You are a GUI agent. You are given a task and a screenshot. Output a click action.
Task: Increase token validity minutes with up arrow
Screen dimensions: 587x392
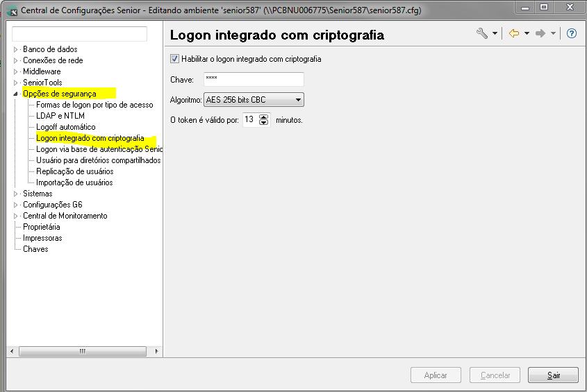(x=264, y=117)
